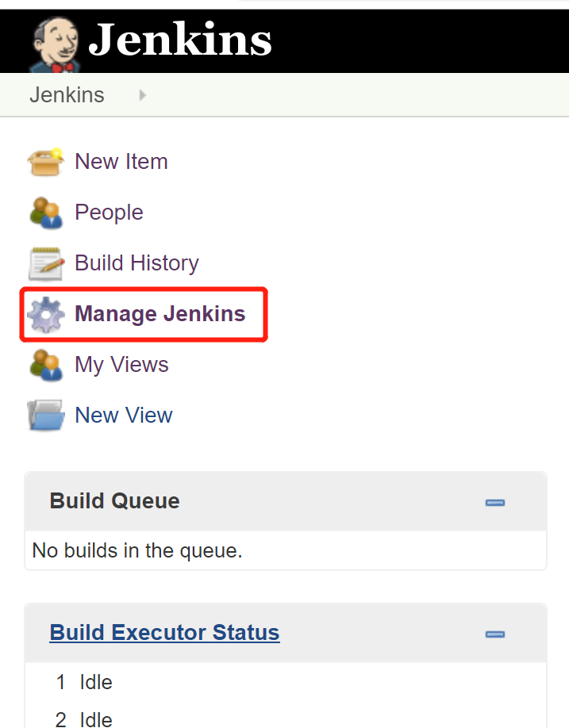Collapse the Build Queue panel
The height and width of the screenshot is (728, 569).
pyautogui.click(x=494, y=502)
